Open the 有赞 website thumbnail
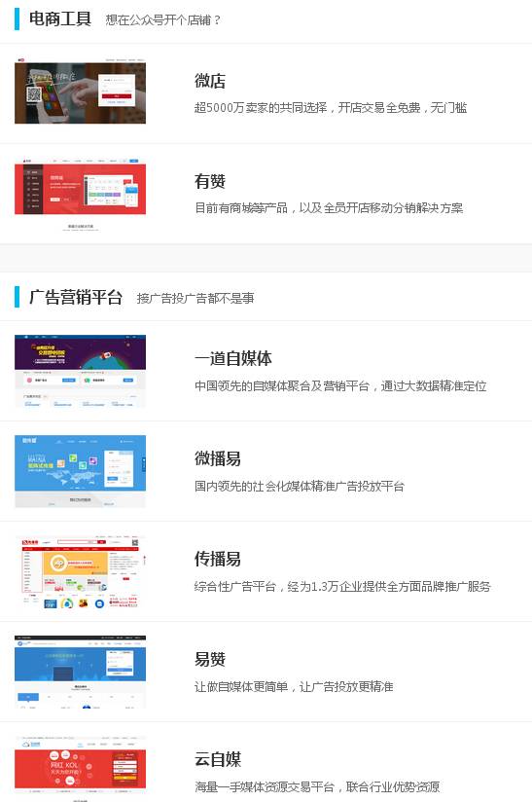532x802 pixels. click(80, 195)
